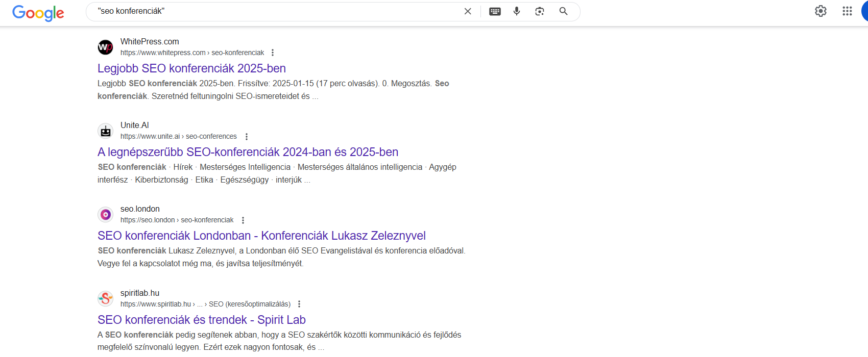
Task: Open the Google apps grid
Action: point(847,11)
